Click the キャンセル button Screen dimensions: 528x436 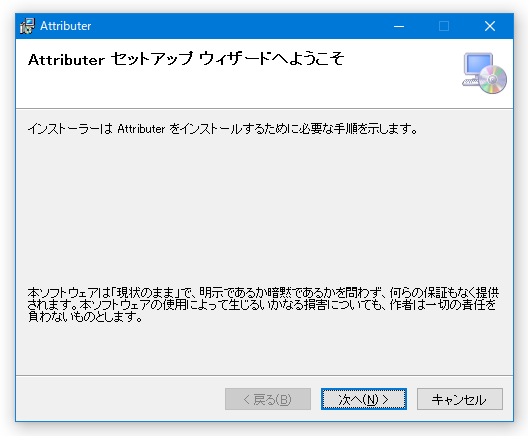[x=460, y=399]
